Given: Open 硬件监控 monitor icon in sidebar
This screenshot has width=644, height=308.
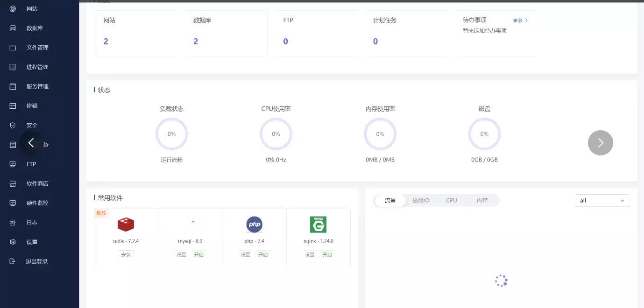Looking at the screenshot, I should [x=13, y=203].
